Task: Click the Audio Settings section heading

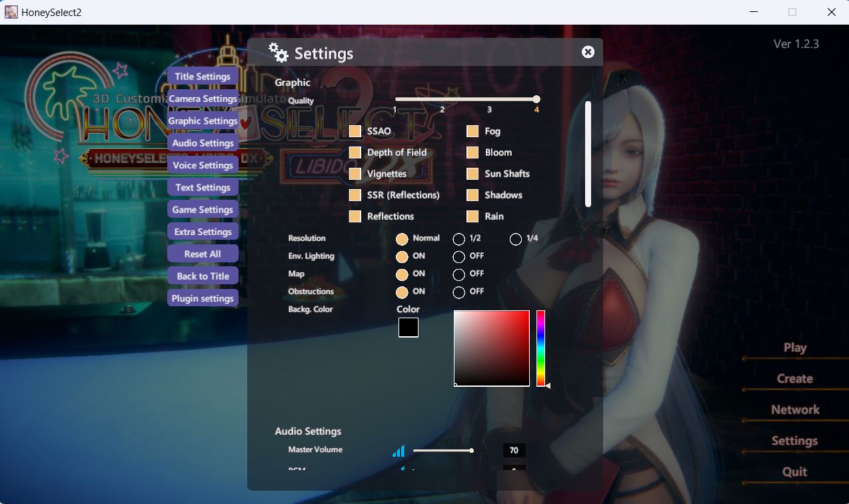Action: [308, 431]
